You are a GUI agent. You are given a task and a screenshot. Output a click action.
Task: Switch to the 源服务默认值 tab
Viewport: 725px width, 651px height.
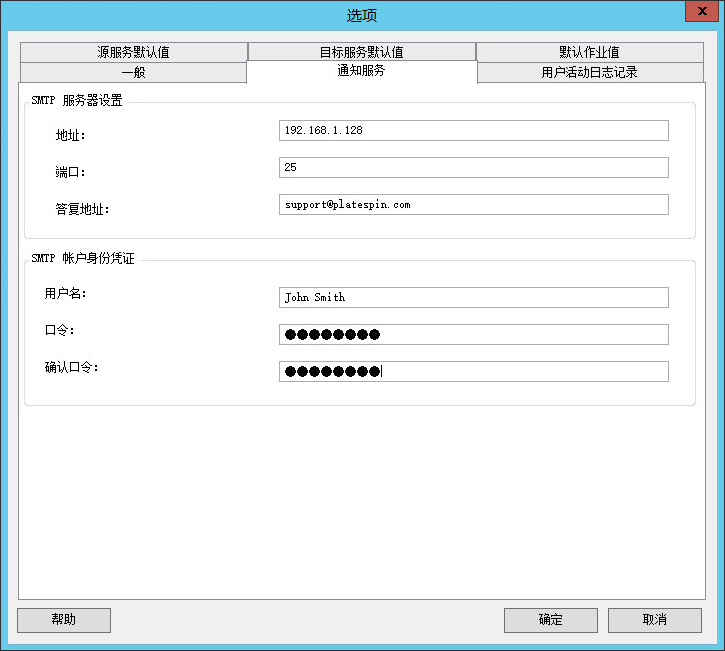coord(133,52)
